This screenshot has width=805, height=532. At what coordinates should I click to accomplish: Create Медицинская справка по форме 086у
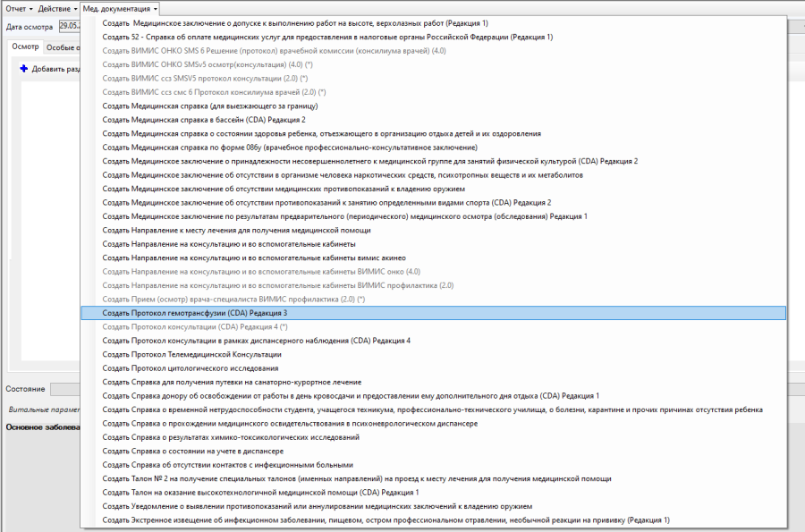434,148
